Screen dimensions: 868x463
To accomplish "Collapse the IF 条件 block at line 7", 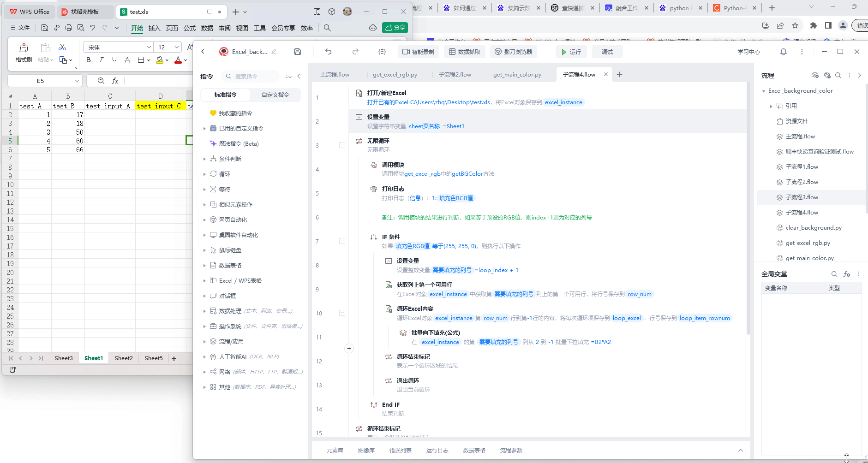I will click(342, 241).
